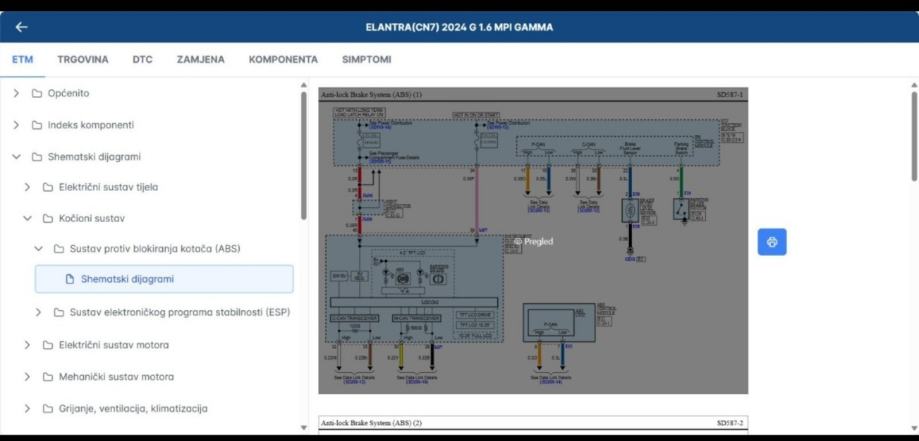Click the tree panel scrollbar thumb
The width and height of the screenshot is (919, 441).
tap(304, 155)
